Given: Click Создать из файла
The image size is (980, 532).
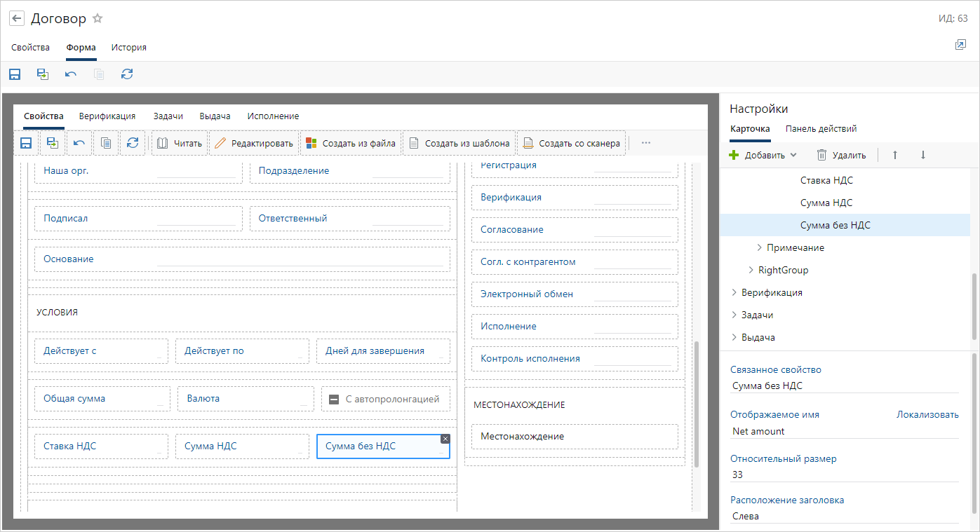Looking at the screenshot, I should 351,143.
